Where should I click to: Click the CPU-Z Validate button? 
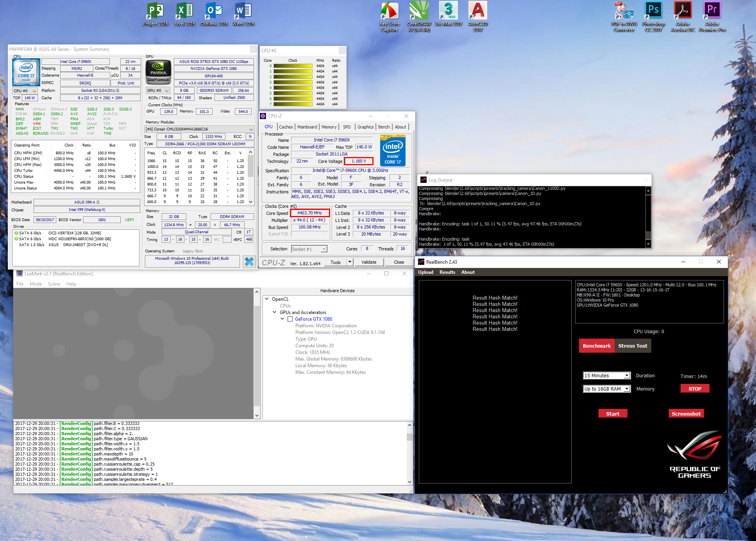coord(368,262)
